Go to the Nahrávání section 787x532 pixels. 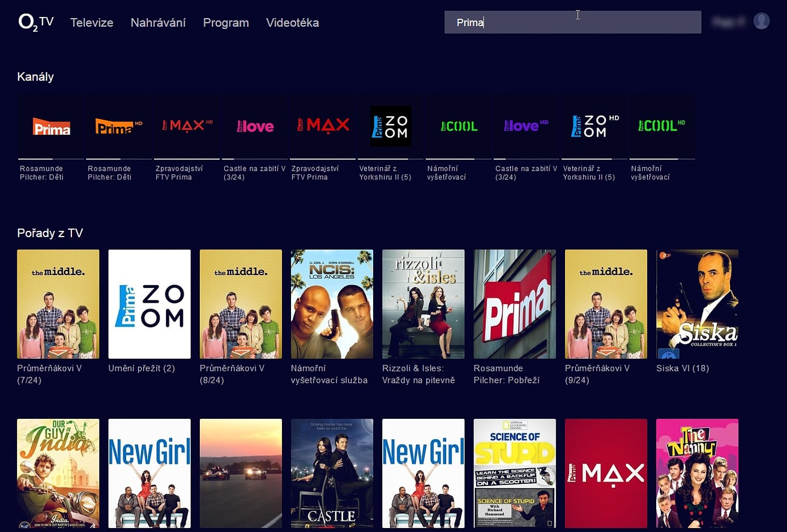158,23
